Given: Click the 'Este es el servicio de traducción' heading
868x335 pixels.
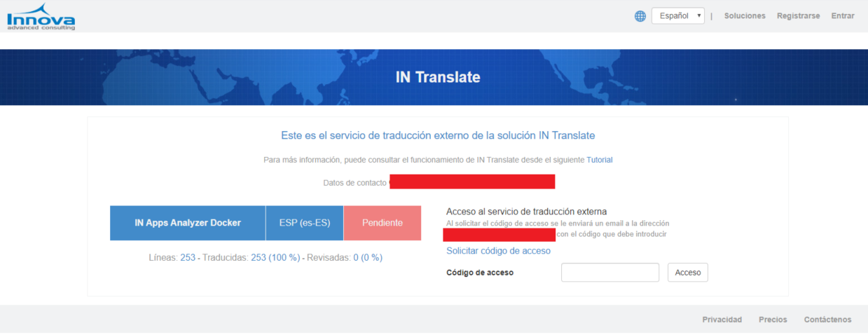Looking at the screenshot, I should [x=438, y=135].
